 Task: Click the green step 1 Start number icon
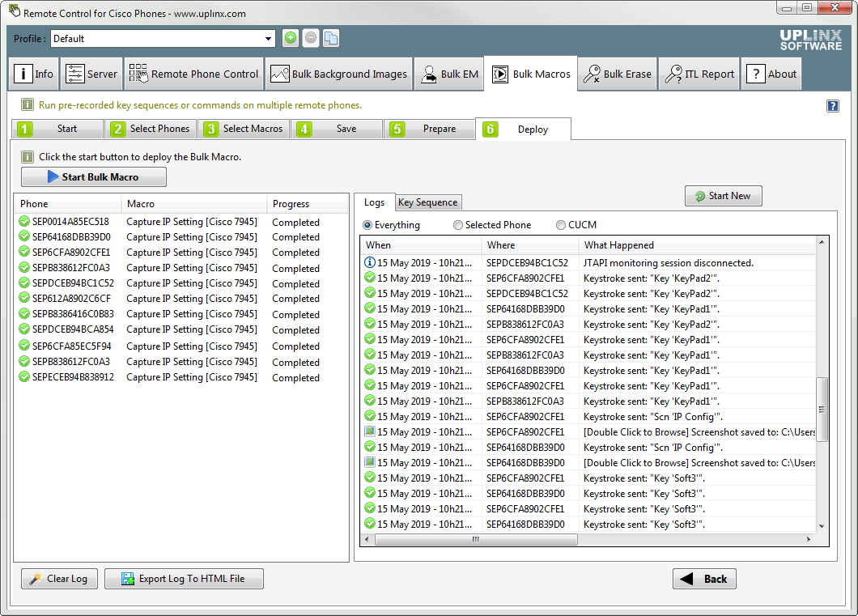coord(24,129)
